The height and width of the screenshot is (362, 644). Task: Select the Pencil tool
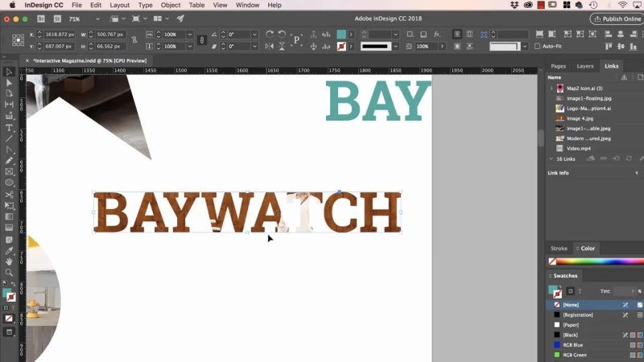click(9, 161)
